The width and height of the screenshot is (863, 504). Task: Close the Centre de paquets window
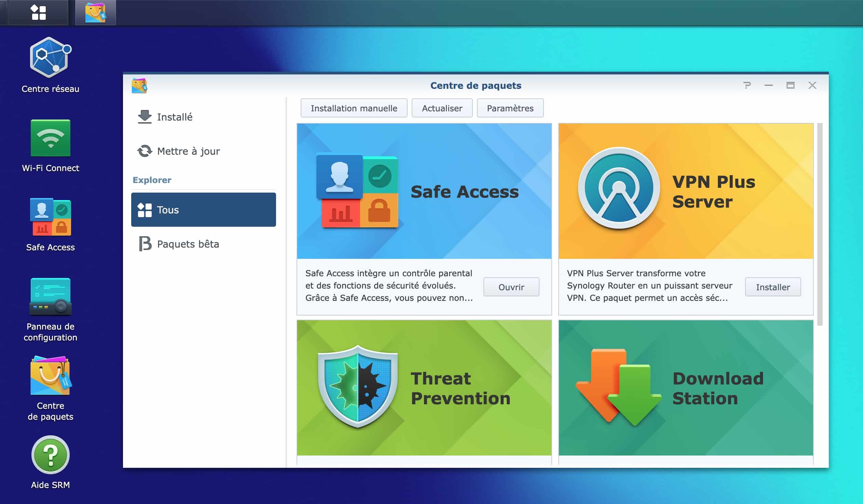(x=812, y=85)
